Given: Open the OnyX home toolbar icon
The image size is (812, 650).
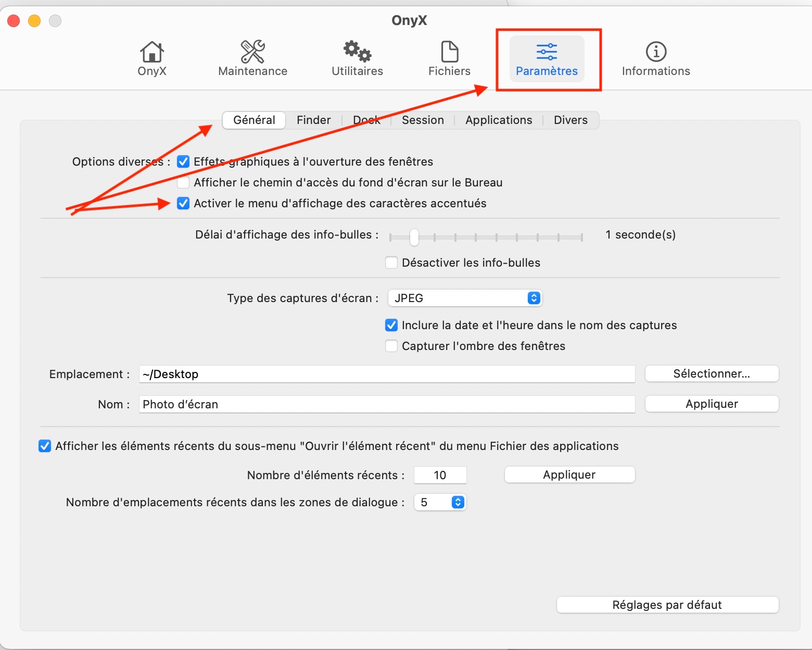Looking at the screenshot, I should [x=151, y=52].
